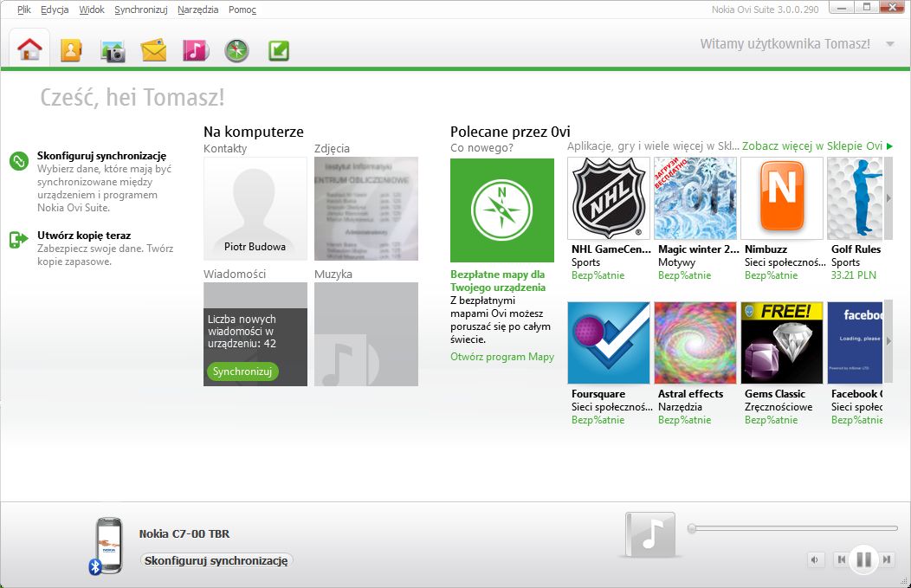Open the Zdjęcia photo thumbnail

coord(366,209)
